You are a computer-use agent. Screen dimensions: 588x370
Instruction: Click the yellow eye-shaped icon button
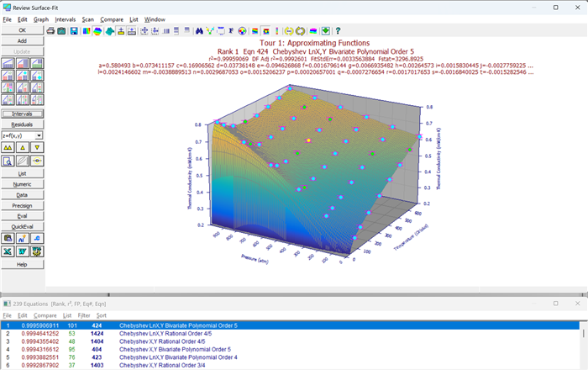[x=37, y=161]
